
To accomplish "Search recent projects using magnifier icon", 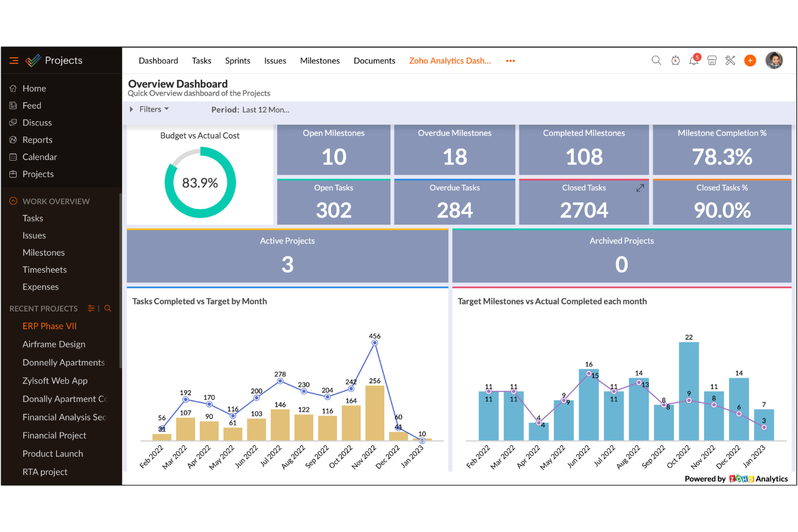I will pos(108,308).
